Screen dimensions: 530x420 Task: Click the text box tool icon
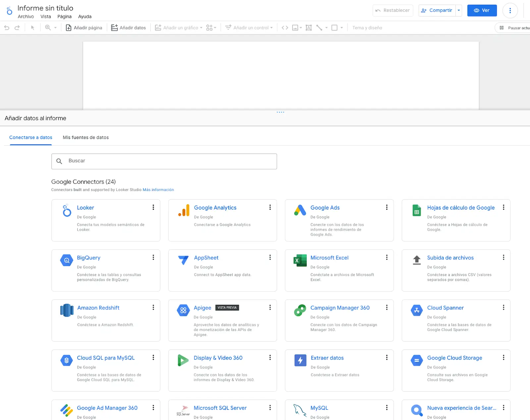309,28
